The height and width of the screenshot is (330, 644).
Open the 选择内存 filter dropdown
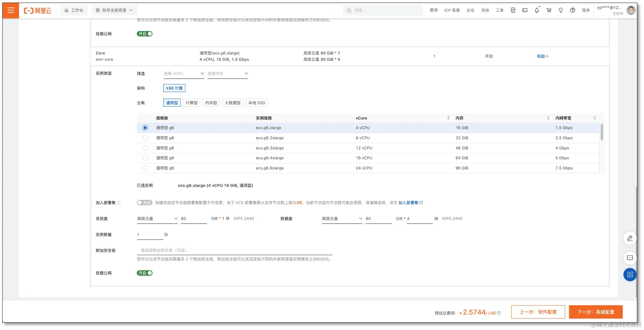coord(228,74)
